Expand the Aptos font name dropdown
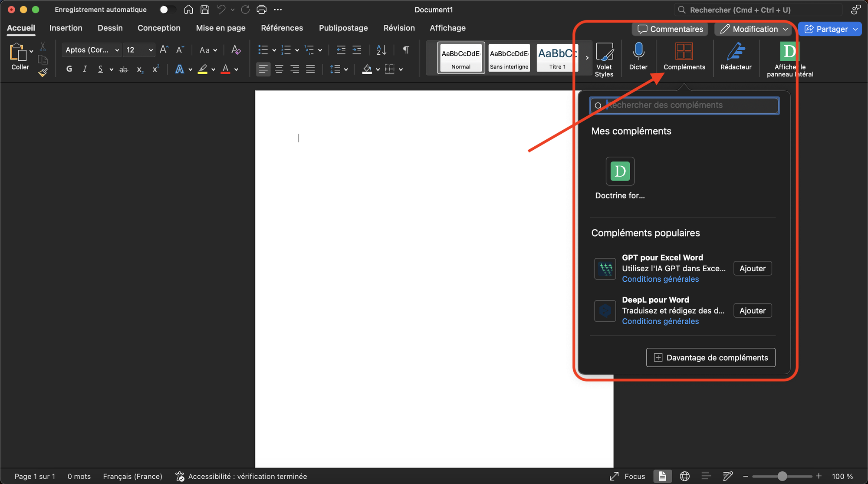868x484 pixels. click(117, 50)
